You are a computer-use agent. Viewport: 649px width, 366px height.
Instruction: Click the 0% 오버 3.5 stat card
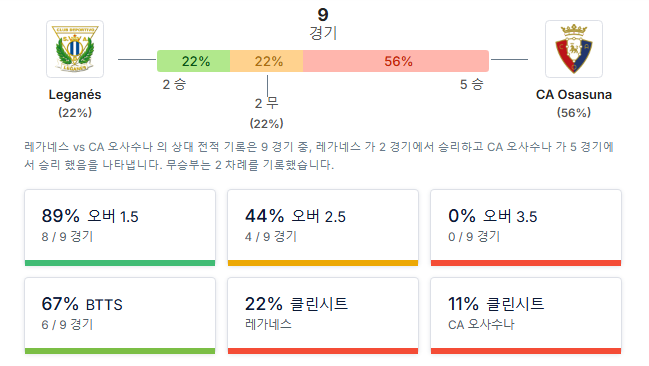tap(526, 228)
